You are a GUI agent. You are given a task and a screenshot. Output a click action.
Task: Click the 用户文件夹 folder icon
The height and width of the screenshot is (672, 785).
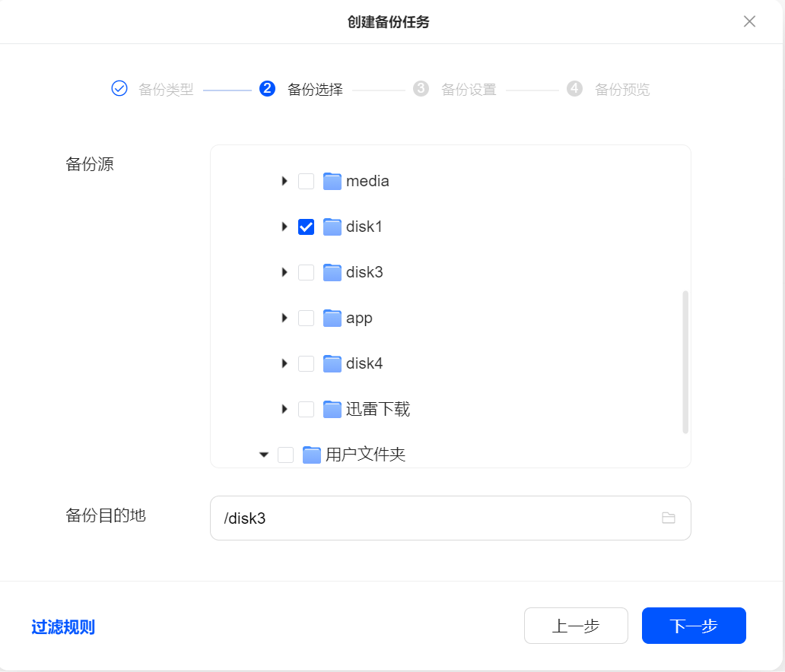tap(311, 455)
